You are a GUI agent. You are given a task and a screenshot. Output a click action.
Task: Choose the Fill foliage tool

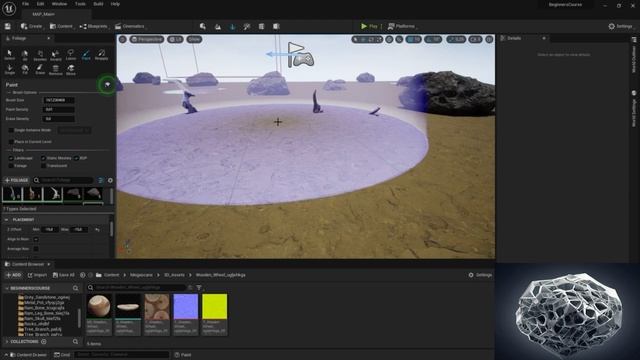[25, 69]
